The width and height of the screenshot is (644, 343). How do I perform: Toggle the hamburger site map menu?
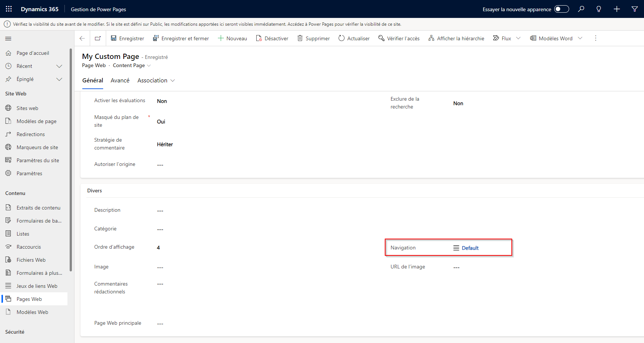(x=8, y=38)
